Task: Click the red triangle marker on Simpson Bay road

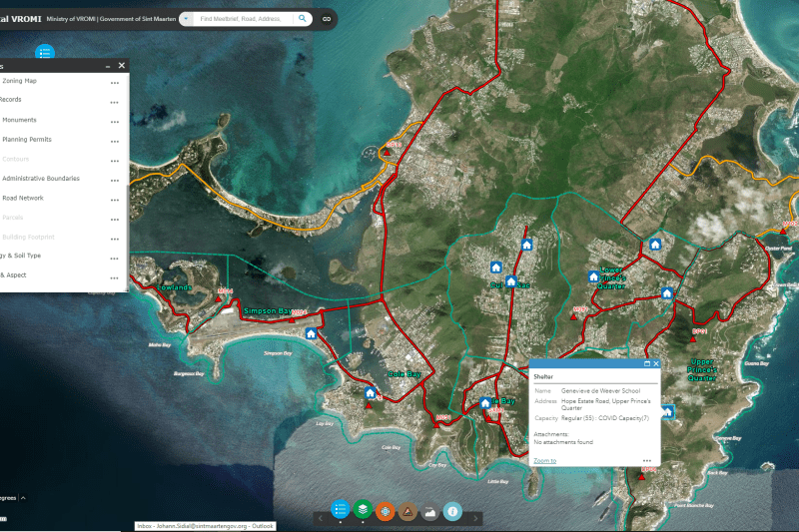Action: click(292, 320)
